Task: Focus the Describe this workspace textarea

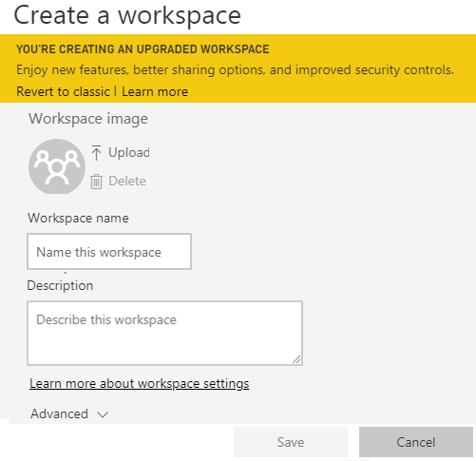Action: point(164,333)
